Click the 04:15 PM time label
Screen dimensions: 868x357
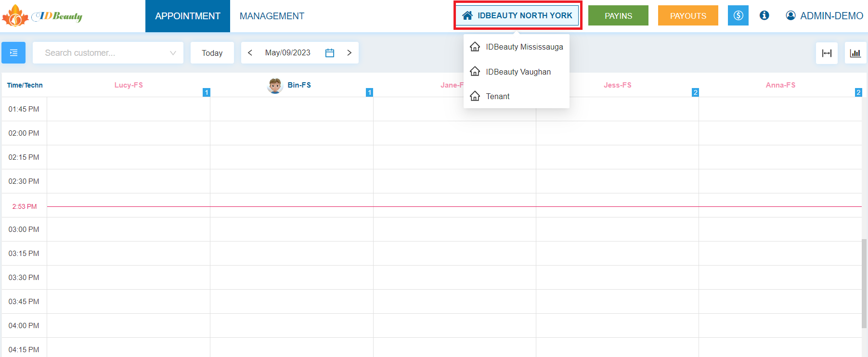point(24,350)
